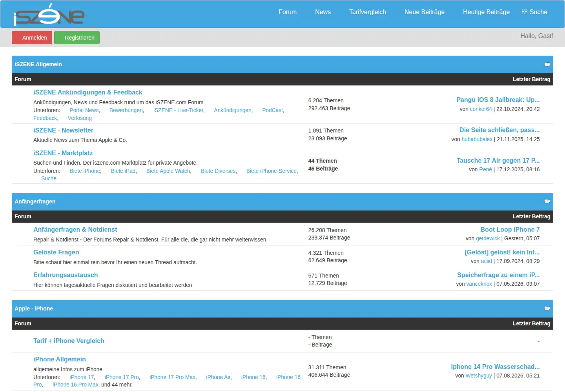Open Tarif + iPhone Vergleich forum
The width and height of the screenshot is (565, 392).
(69, 341)
